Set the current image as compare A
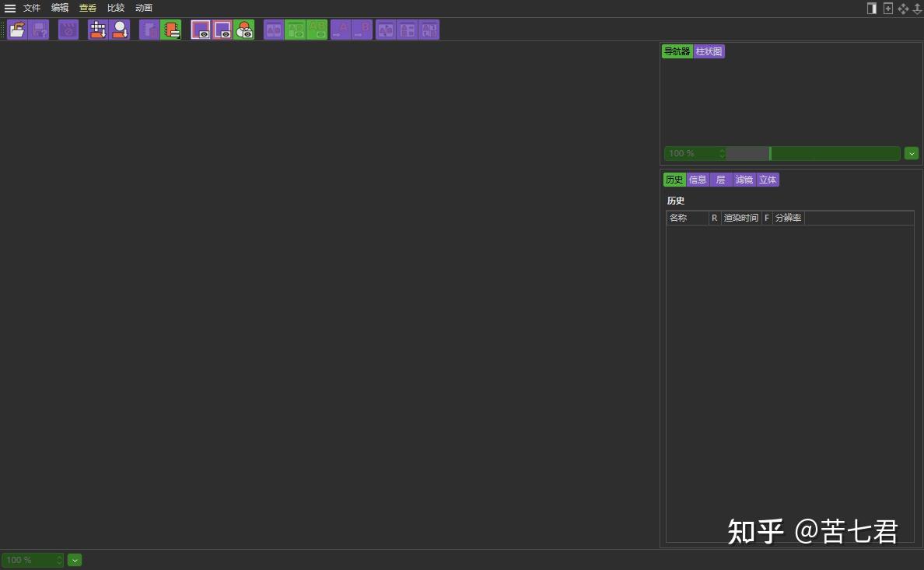Viewport: 924px width, 570px height. (339, 30)
